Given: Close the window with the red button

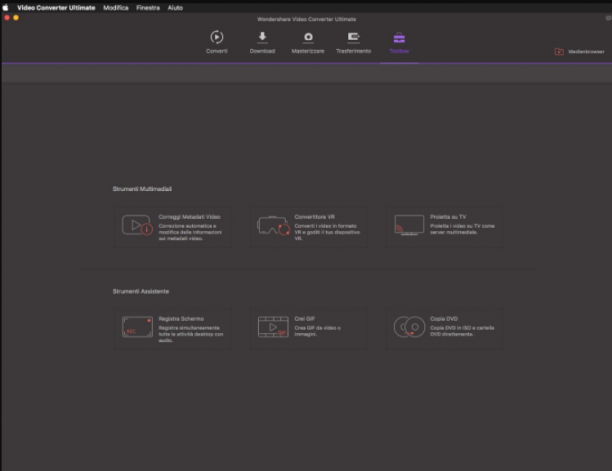Looking at the screenshot, I should 7,18.
